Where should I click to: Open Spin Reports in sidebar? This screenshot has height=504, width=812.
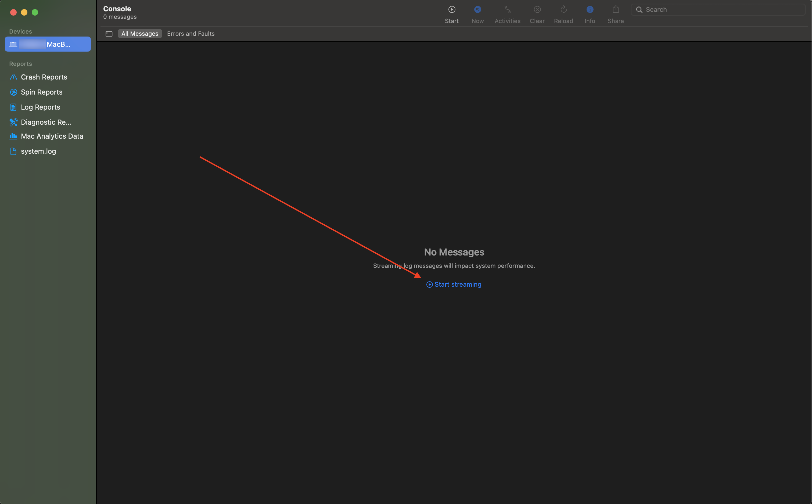point(41,92)
